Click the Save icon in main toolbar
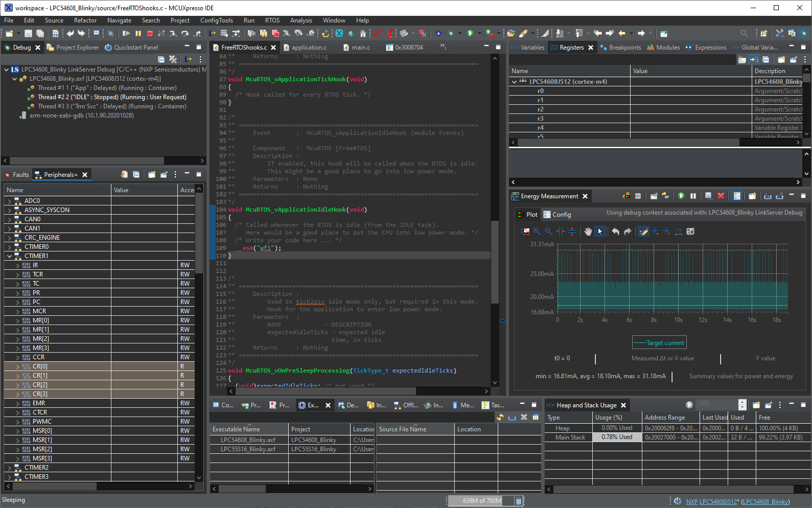 coord(28,33)
